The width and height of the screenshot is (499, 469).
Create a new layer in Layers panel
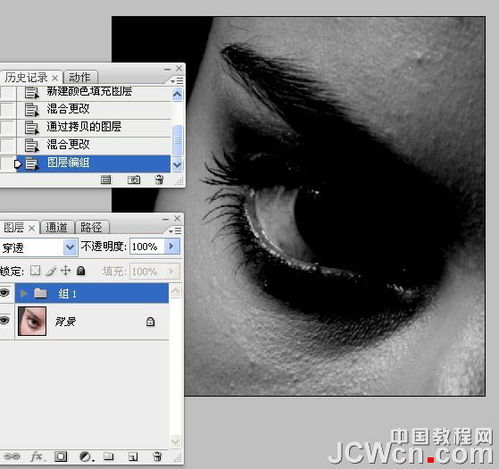[x=133, y=456]
